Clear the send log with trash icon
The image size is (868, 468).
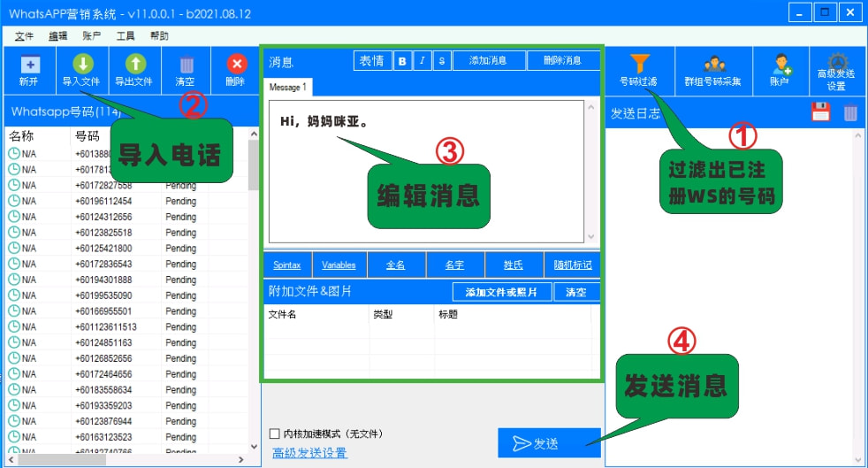pos(850,112)
